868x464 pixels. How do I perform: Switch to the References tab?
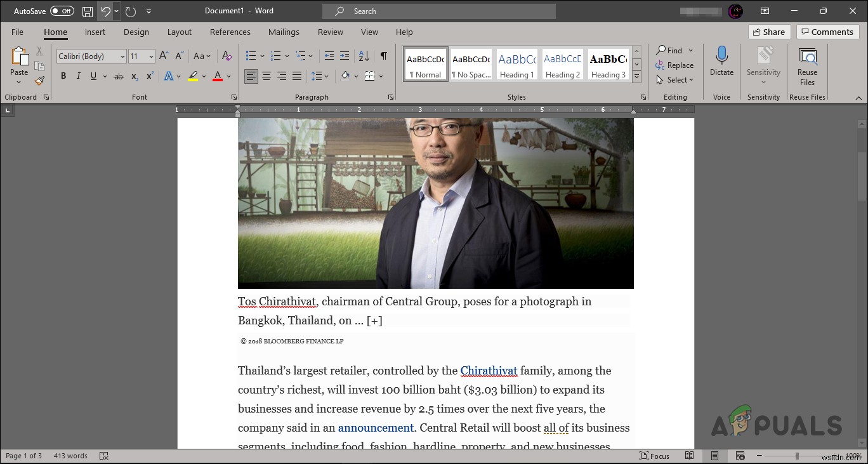pyautogui.click(x=230, y=32)
